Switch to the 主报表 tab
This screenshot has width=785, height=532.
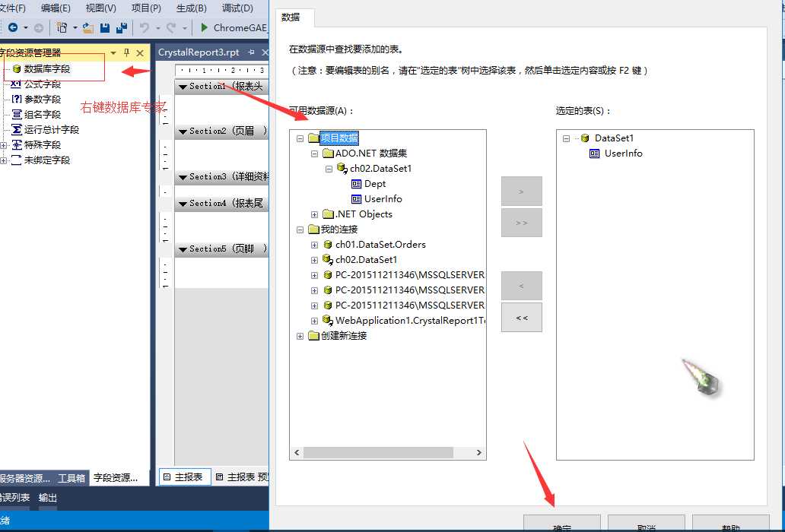coord(184,477)
